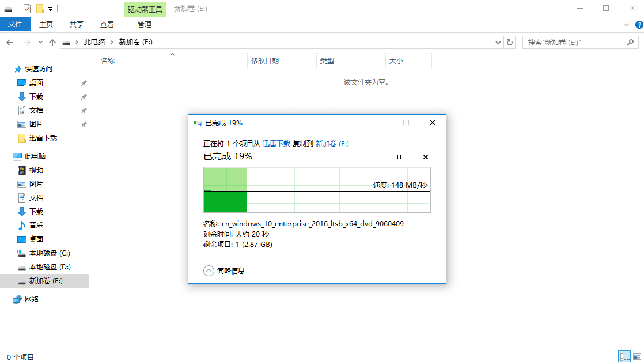Open address bar history dropdown
The image size is (644, 362).
point(498,43)
